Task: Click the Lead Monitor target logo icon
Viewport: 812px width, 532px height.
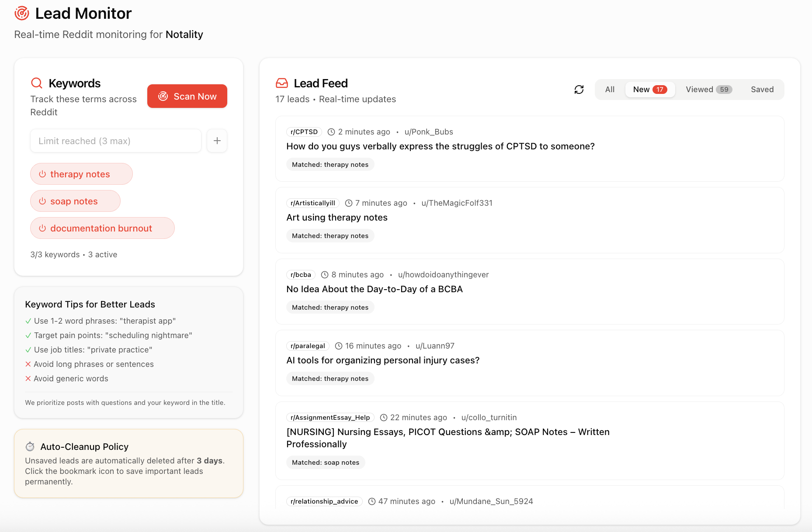Action: pyautogui.click(x=22, y=14)
